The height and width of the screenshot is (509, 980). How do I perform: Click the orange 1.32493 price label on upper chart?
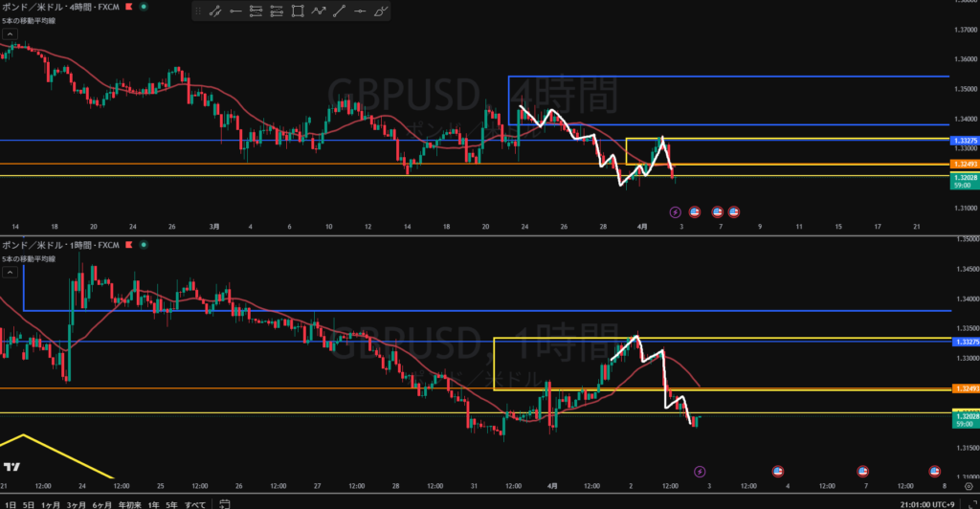click(965, 164)
